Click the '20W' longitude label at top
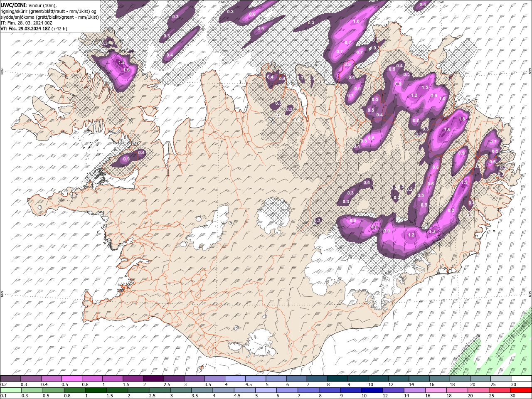 221,2
